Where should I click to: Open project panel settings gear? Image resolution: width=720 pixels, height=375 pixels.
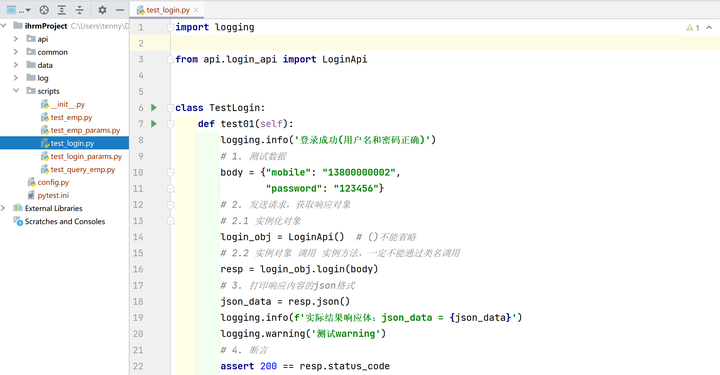click(102, 10)
